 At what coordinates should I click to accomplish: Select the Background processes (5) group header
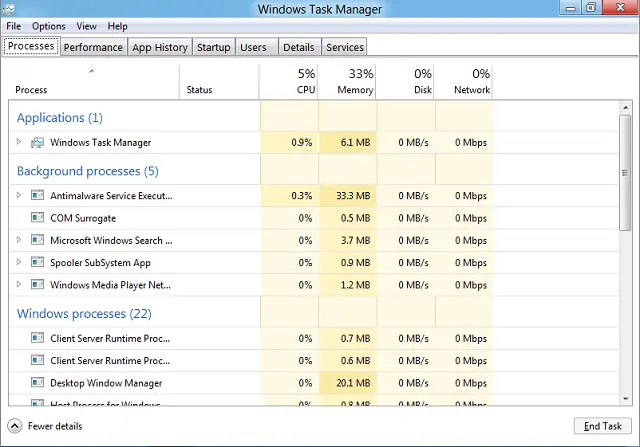point(87,171)
